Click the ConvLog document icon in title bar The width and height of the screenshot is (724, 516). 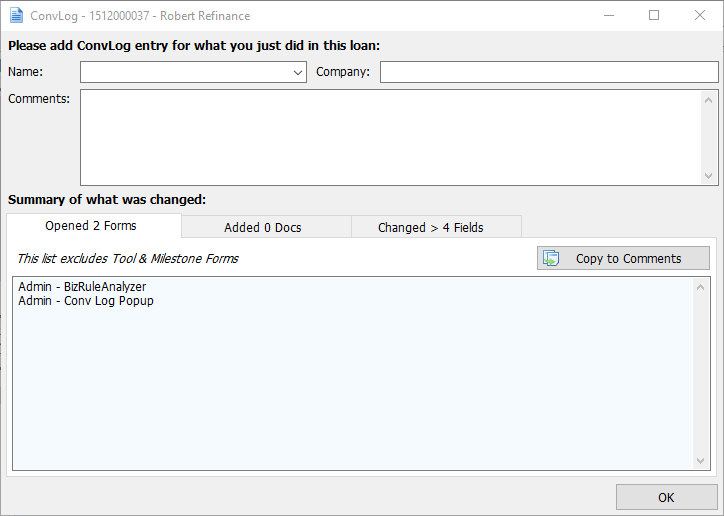[16, 16]
